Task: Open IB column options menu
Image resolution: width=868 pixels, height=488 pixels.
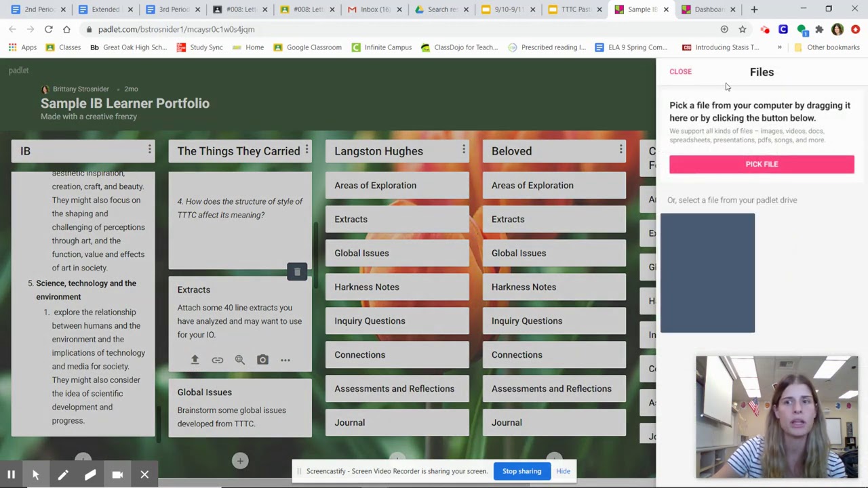Action: tap(149, 150)
